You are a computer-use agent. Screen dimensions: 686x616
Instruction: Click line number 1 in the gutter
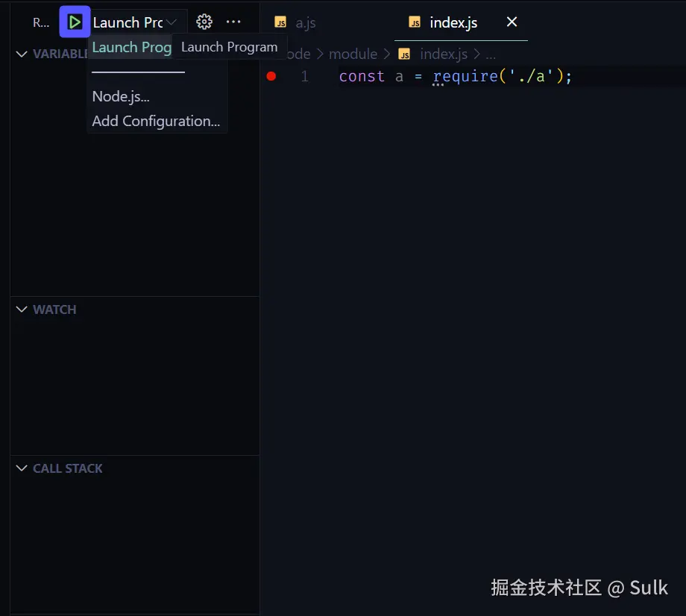(304, 77)
